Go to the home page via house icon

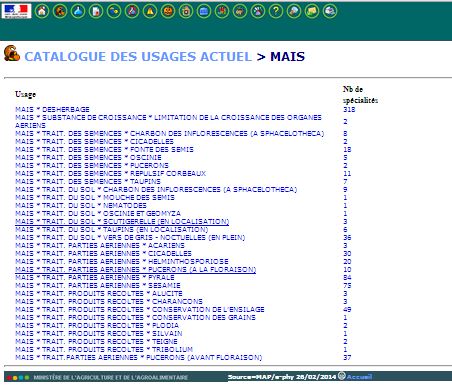[42, 11]
